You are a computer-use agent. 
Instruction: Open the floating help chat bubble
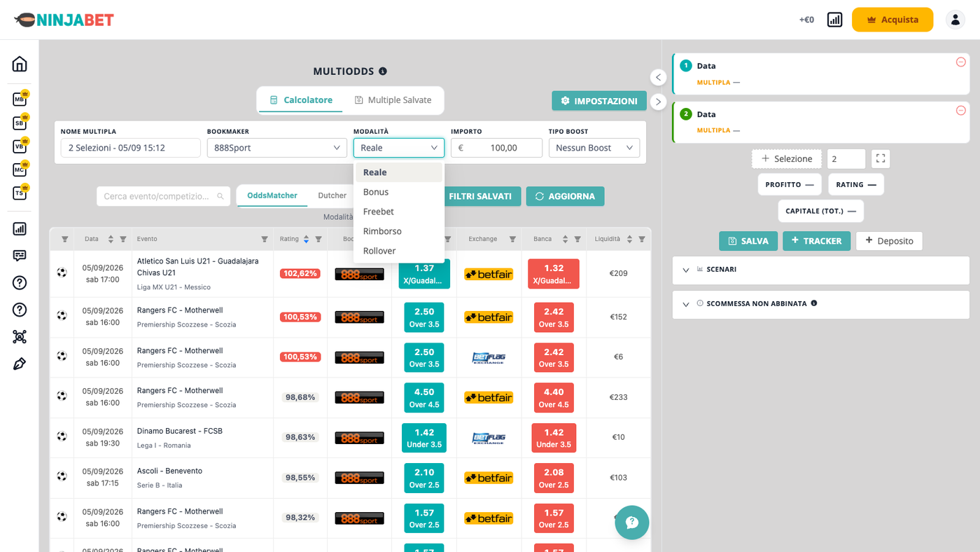[632, 523]
